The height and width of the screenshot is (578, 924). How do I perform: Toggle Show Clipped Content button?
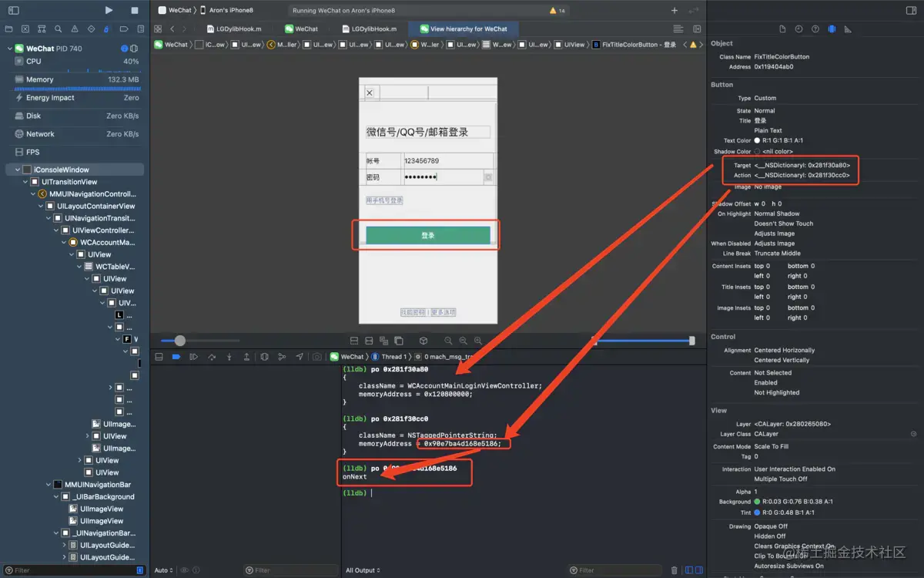tap(354, 341)
